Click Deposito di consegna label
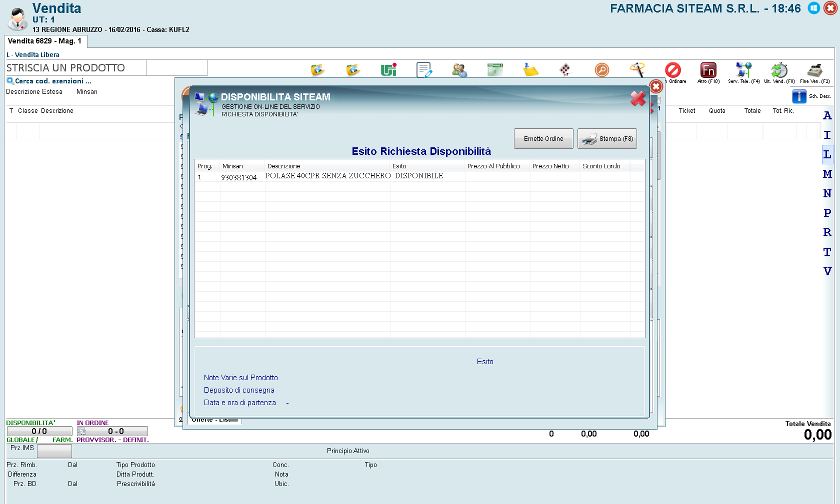Screen dimensions: 840x504 point(239,390)
